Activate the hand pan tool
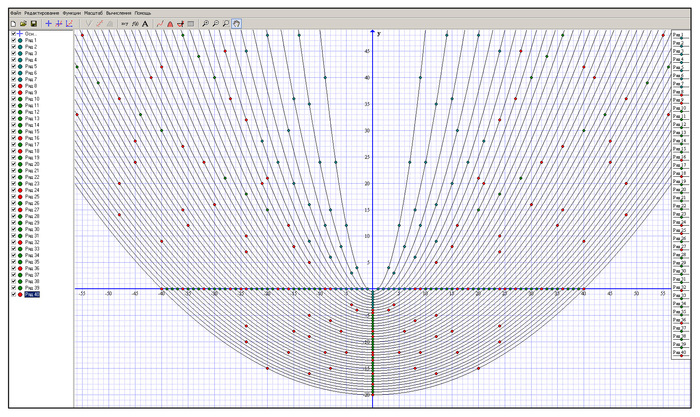 (x=237, y=22)
